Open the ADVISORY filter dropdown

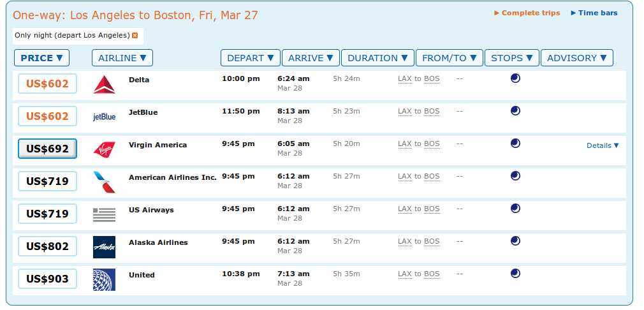click(577, 58)
